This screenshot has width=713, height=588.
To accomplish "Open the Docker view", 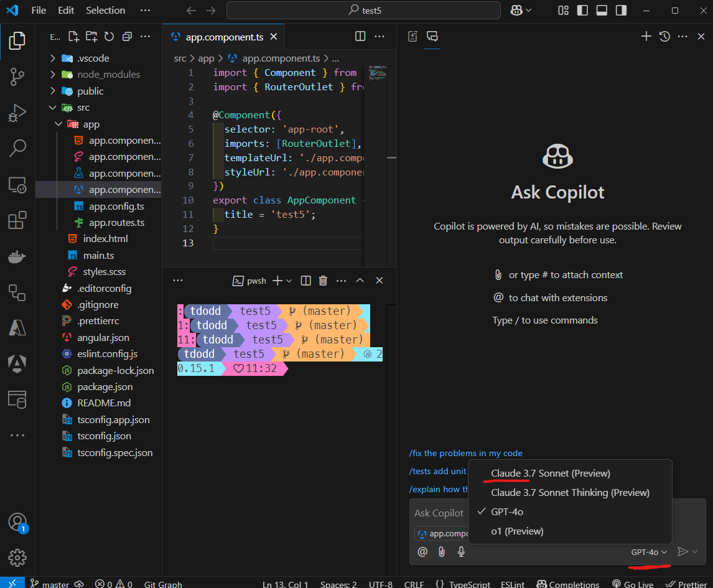I will click(17, 257).
